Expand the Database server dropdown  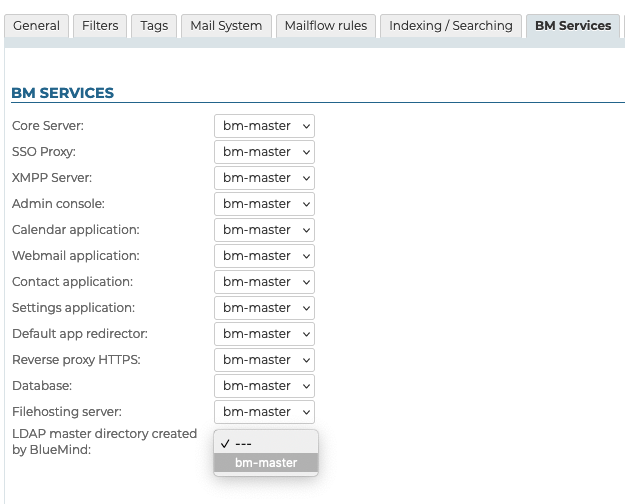pyautogui.click(x=264, y=386)
